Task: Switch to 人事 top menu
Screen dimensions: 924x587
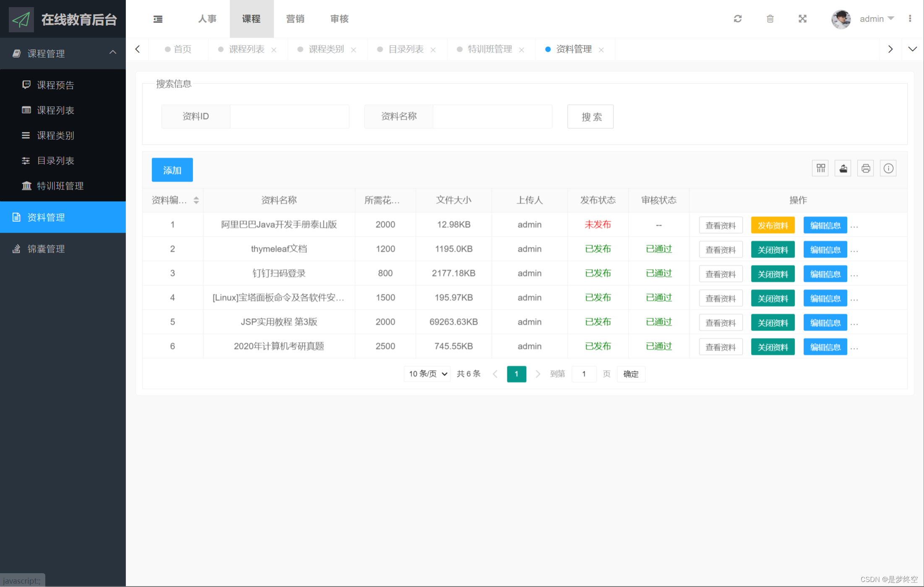Action: point(207,19)
